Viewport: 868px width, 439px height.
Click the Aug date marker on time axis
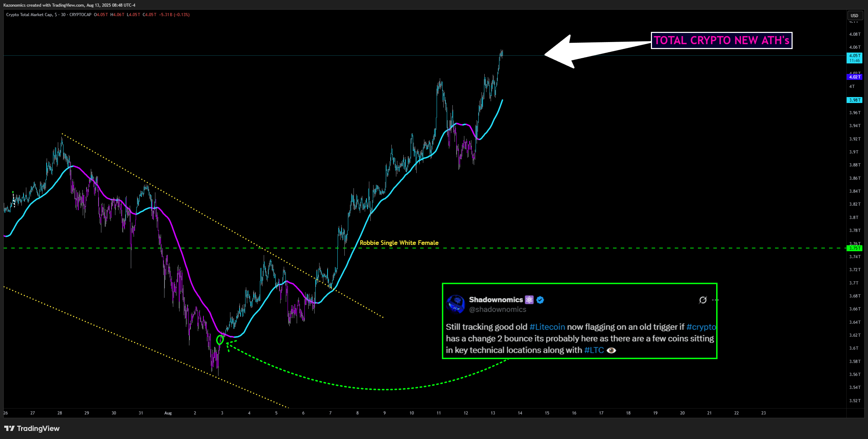click(168, 413)
